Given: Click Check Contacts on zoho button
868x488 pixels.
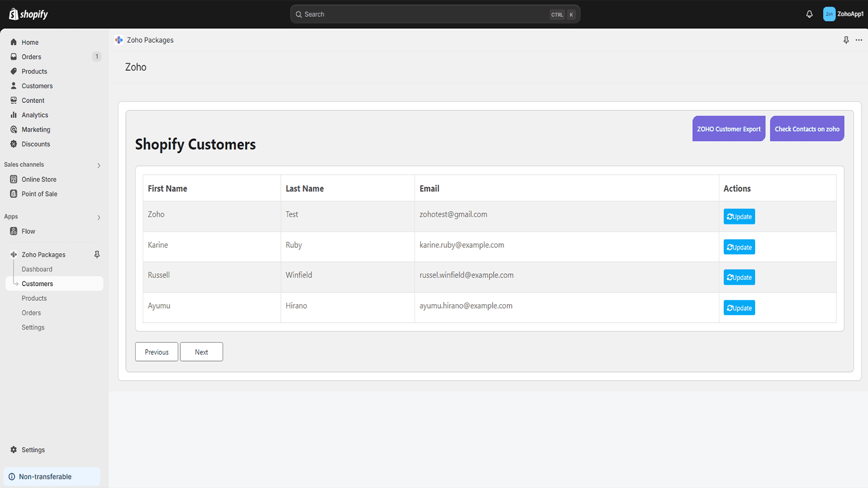Looking at the screenshot, I should click(807, 129).
